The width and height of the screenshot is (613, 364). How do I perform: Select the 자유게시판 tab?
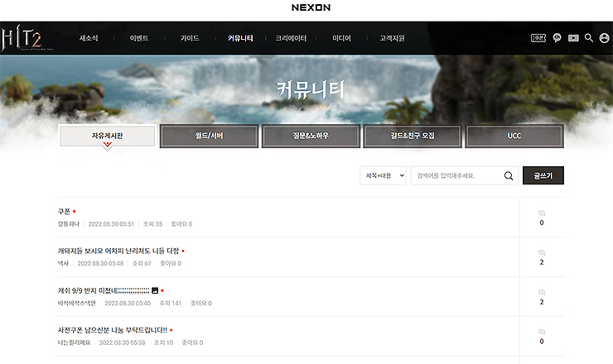[x=108, y=136]
